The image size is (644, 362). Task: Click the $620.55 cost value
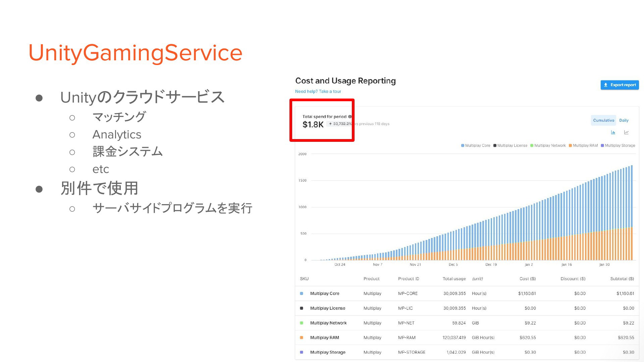click(x=528, y=338)
